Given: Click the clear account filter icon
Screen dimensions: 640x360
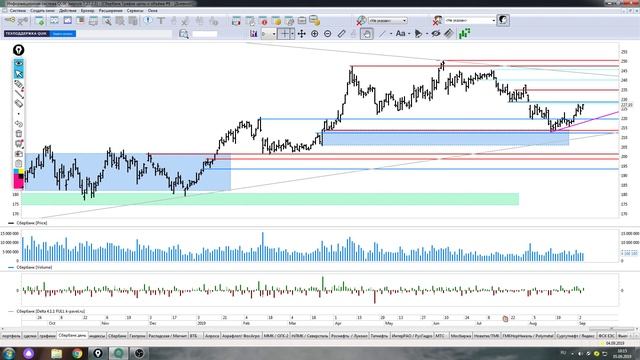Looking at the screenshot, I should pos(361,20).
